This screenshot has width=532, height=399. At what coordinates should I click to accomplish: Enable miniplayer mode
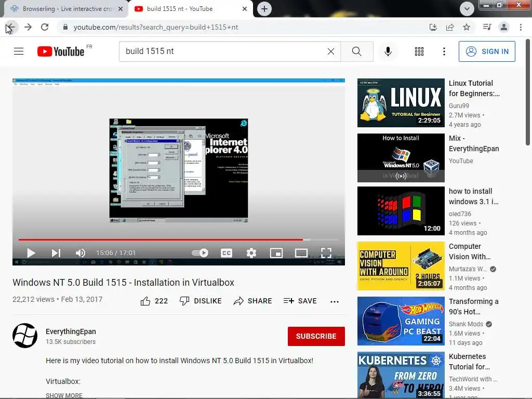tap(276, 253)
